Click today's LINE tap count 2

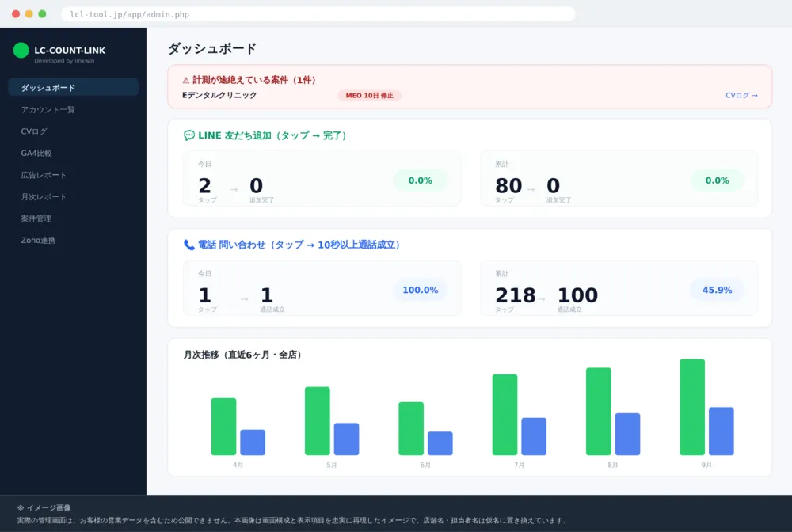click(x=204, y=186)
